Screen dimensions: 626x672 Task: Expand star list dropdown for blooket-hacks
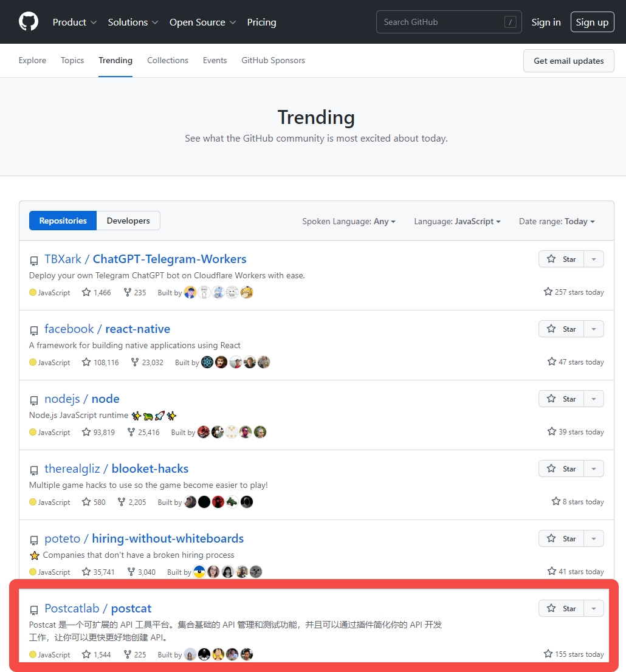point(594,469)
